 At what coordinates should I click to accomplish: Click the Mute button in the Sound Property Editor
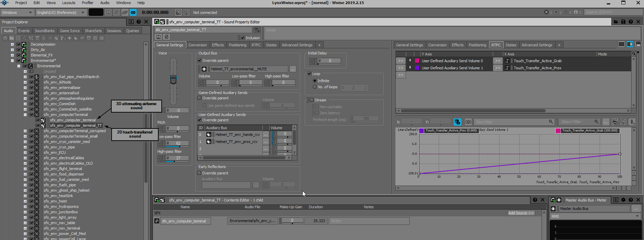(159, 37)
